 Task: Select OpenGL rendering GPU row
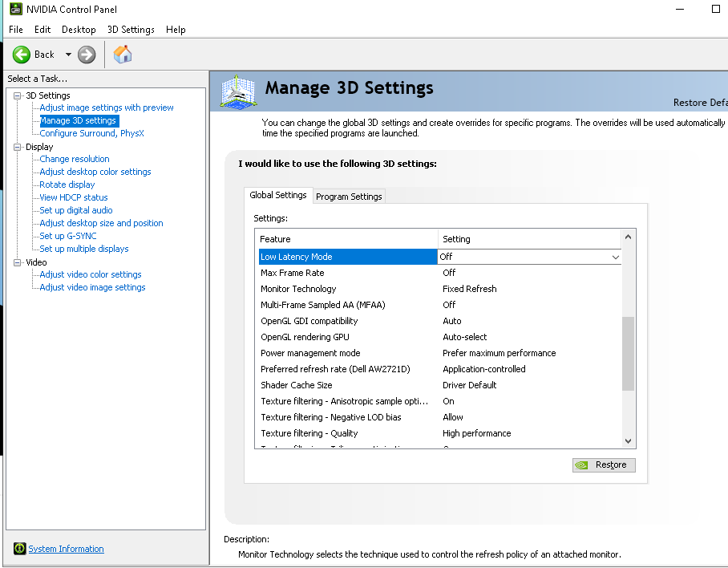(x=439, y=337)
